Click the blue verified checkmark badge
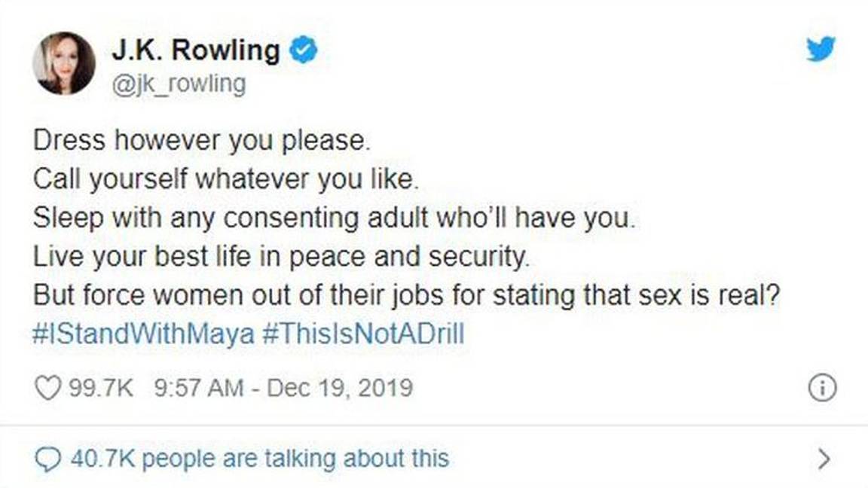Image resolution: width=868 pixels, height=488 pixels. click(304, 50)
